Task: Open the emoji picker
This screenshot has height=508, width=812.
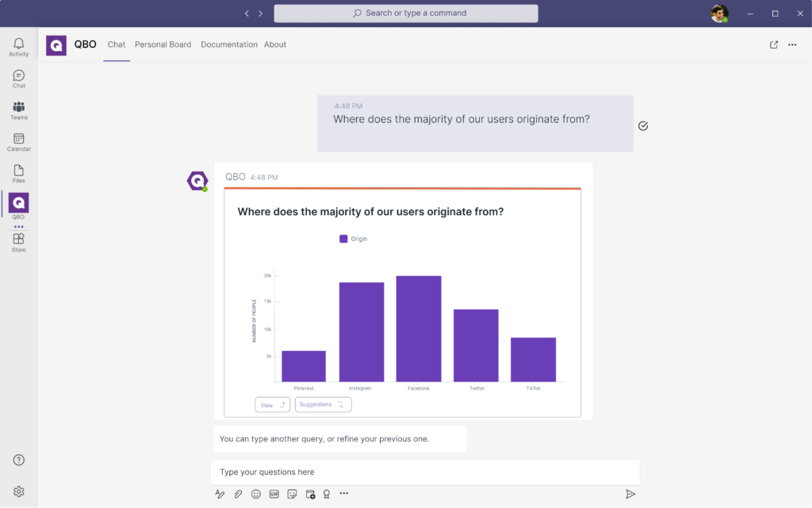Action: (x=256, y=494)
